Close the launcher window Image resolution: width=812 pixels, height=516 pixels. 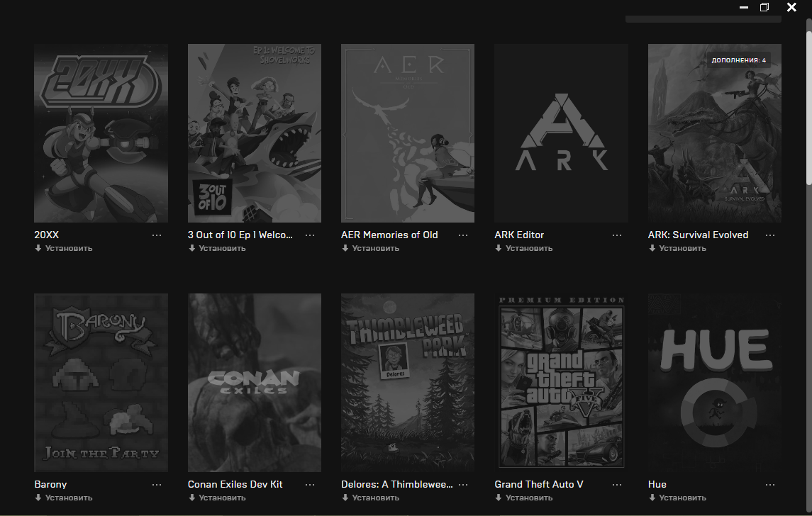(x=792, y=7)
